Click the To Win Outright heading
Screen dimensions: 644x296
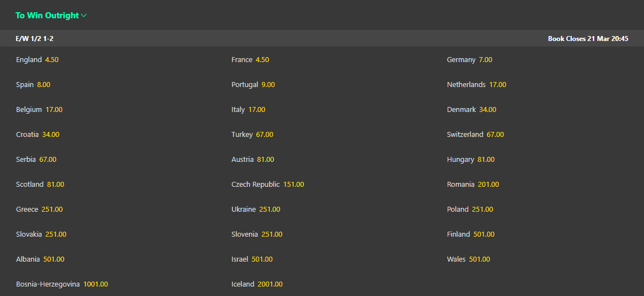(x=47, y=16)
